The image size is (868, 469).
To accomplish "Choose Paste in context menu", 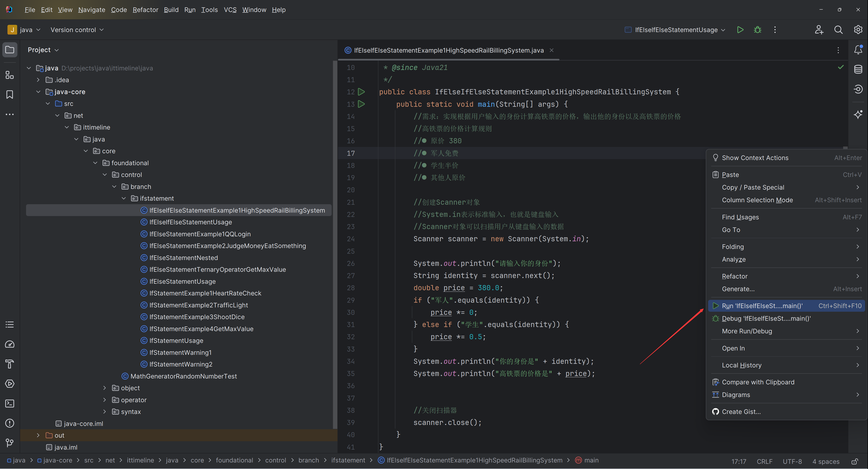I will pos(786,175).
